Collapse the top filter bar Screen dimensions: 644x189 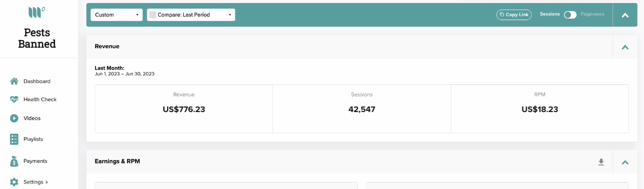[x=625, y=15]
